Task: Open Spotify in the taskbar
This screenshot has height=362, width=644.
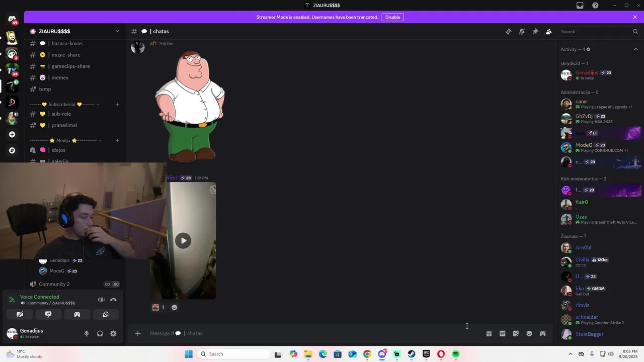Action: (x=456, y=354)
